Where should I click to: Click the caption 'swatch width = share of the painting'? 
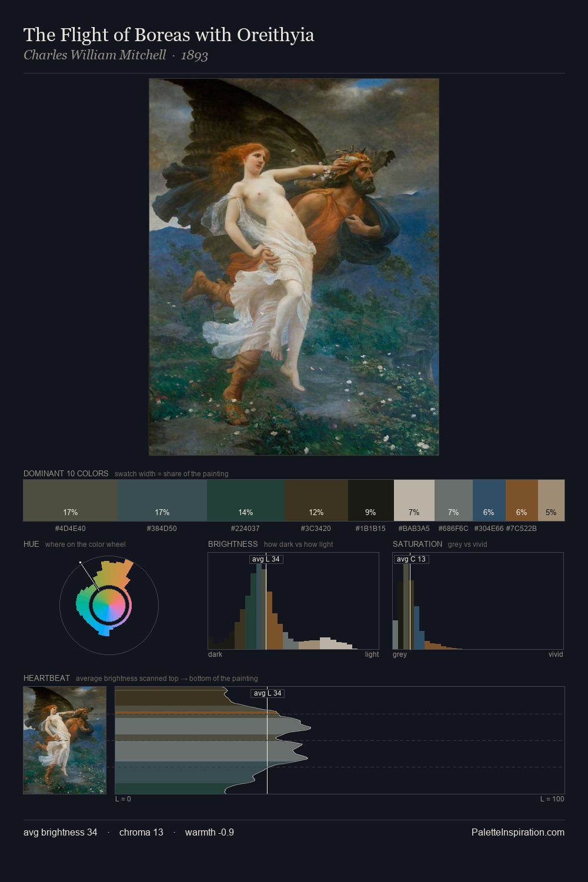click(172, 474)
